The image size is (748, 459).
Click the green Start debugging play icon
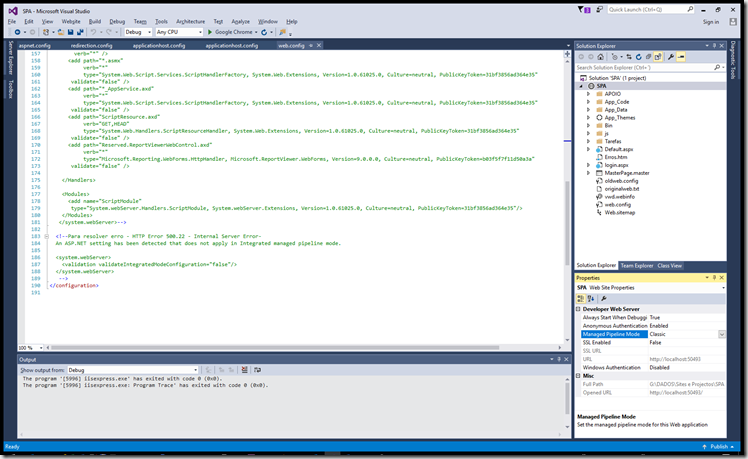click(x=209, y=32)
